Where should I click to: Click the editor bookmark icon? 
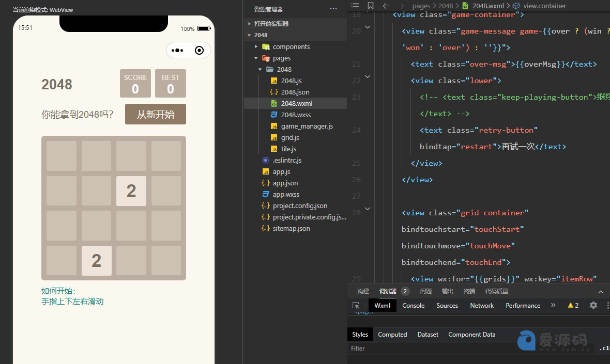tap(370, 6)
